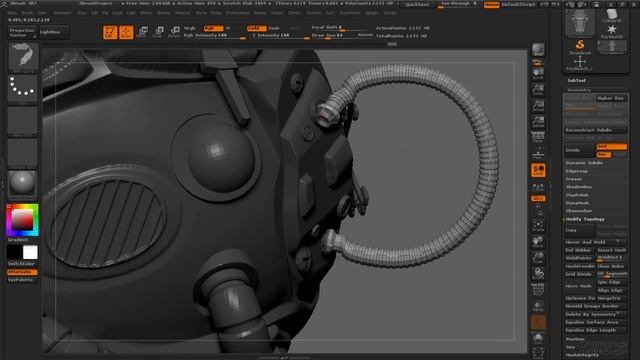The width and height of the screenshot is (640, 360).
Task: Toggle Draw mode button
Action: point(126,32)
